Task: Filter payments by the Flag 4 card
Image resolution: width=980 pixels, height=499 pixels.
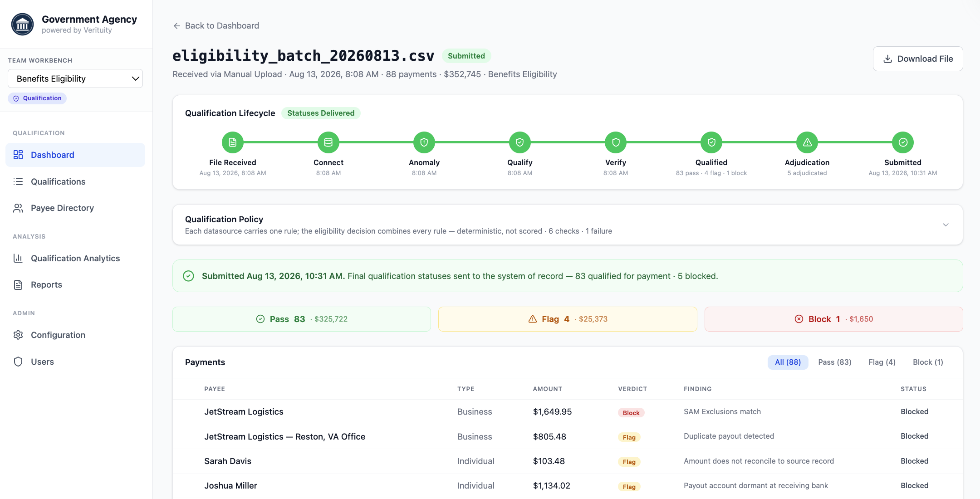Action: [x=568, y=319]
